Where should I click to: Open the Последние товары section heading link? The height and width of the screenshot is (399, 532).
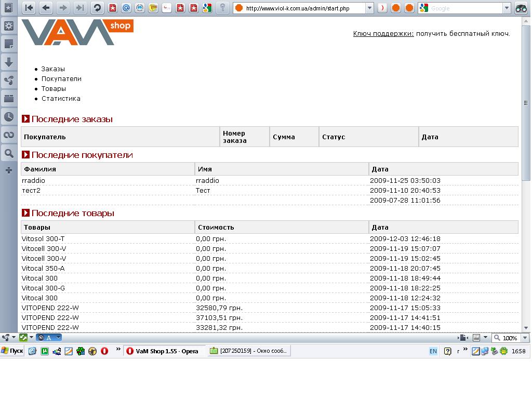73,214
